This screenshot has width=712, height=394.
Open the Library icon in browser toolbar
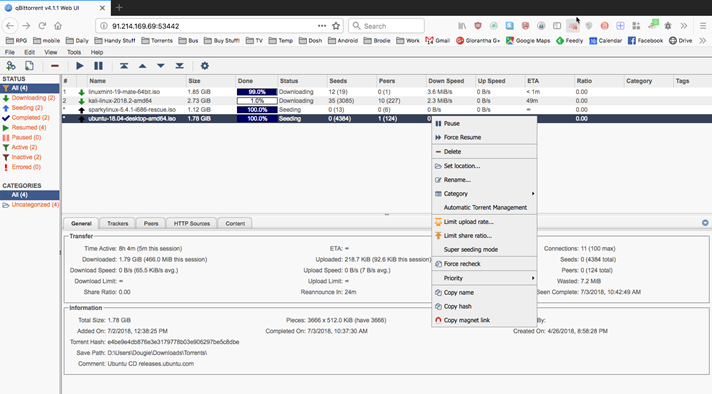(x=462, y=26)
